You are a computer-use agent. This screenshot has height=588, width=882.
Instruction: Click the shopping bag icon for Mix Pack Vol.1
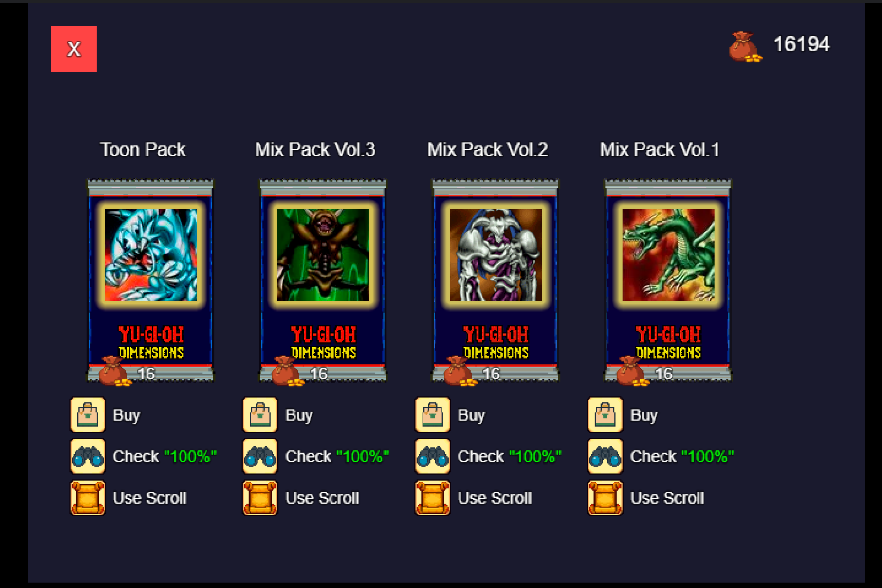[605, 415]
